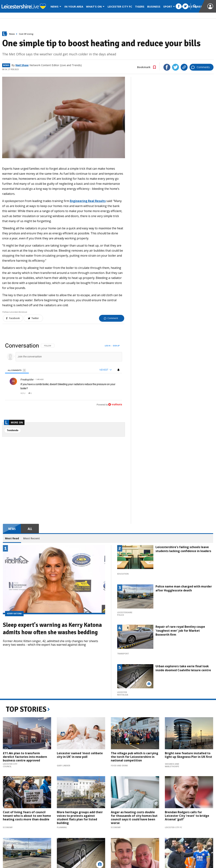The width and height of the screenshot is (216, 868).
Task: Select All Comments tab in conversation
Action: pos(16,370)
